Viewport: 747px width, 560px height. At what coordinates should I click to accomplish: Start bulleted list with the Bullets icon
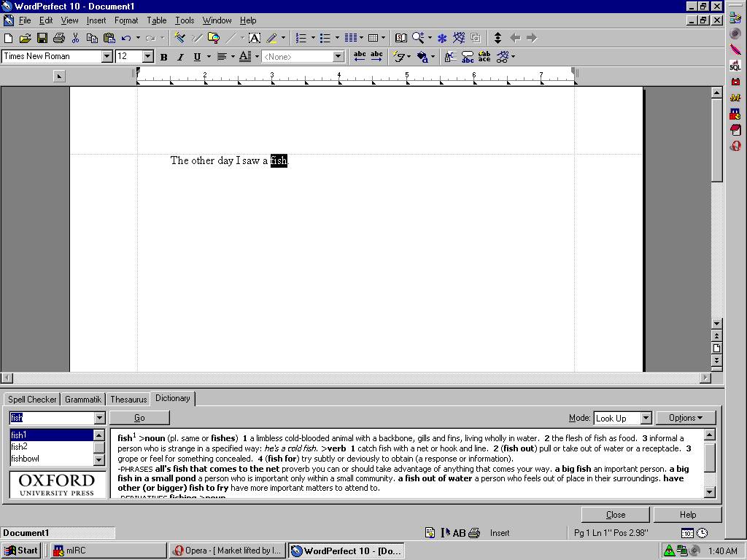coord(325,38)
